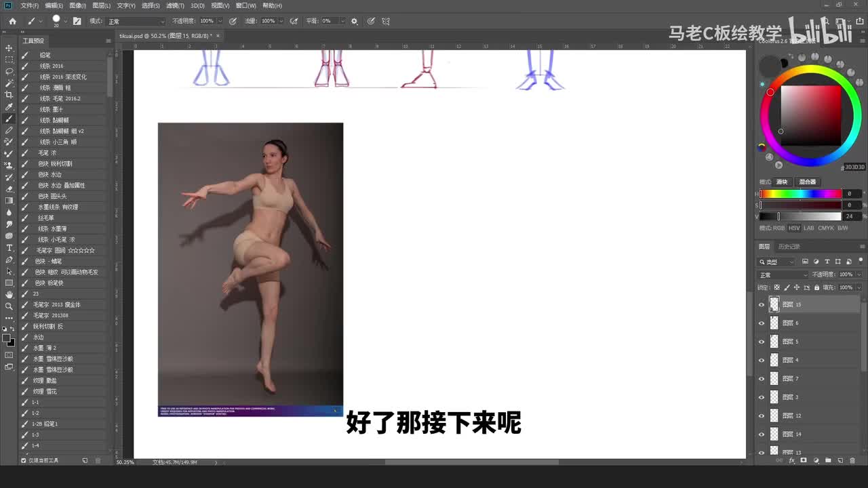Select the Brush tool in toolbox
The width and height of the screenshot is (868, 488).
[9, 119]
